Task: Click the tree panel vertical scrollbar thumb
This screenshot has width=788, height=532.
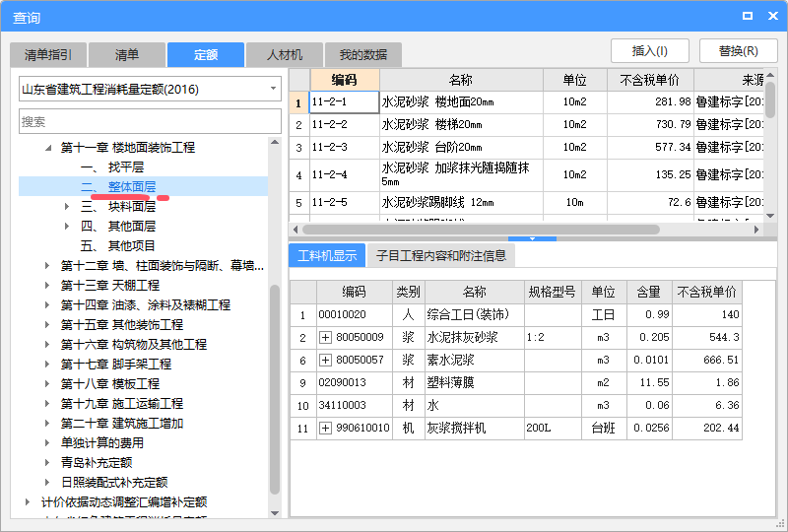Action: [x=275, y=390]
